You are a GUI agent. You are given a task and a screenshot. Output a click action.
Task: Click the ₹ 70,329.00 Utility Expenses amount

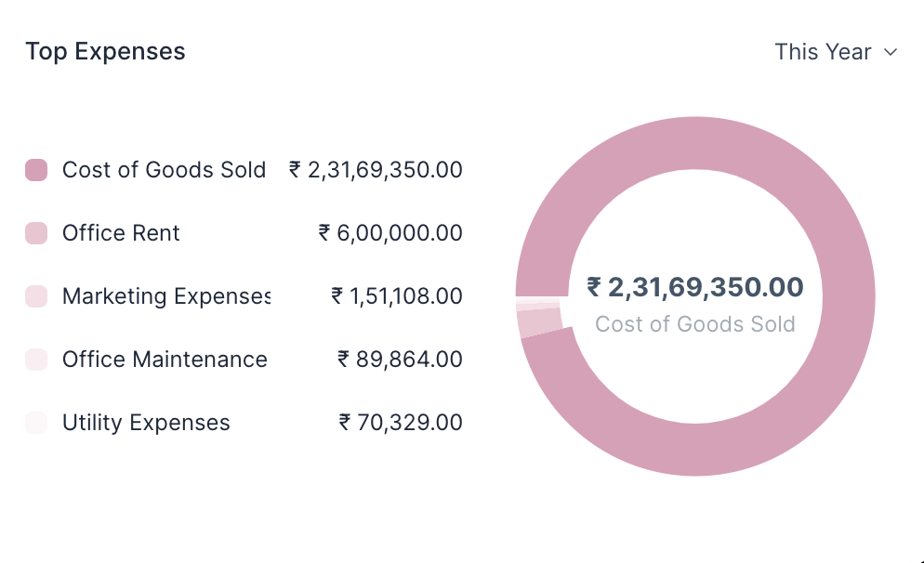[x=401, y=423]
